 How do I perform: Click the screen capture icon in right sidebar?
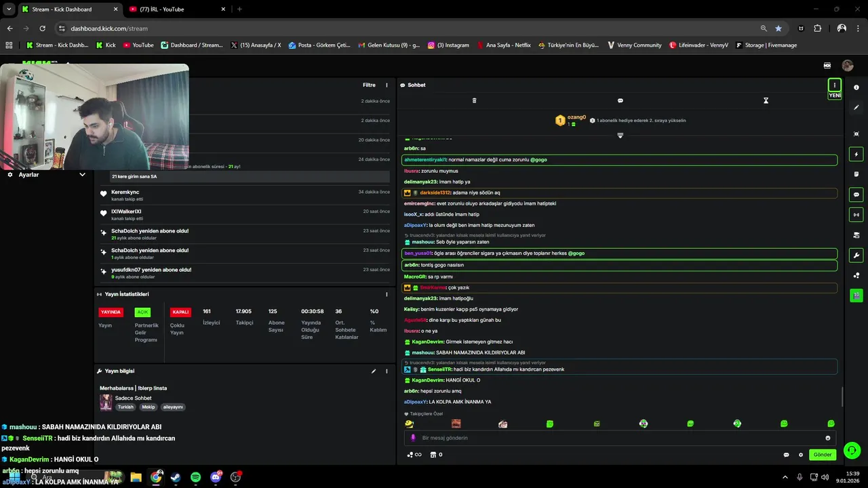point(856,134)
